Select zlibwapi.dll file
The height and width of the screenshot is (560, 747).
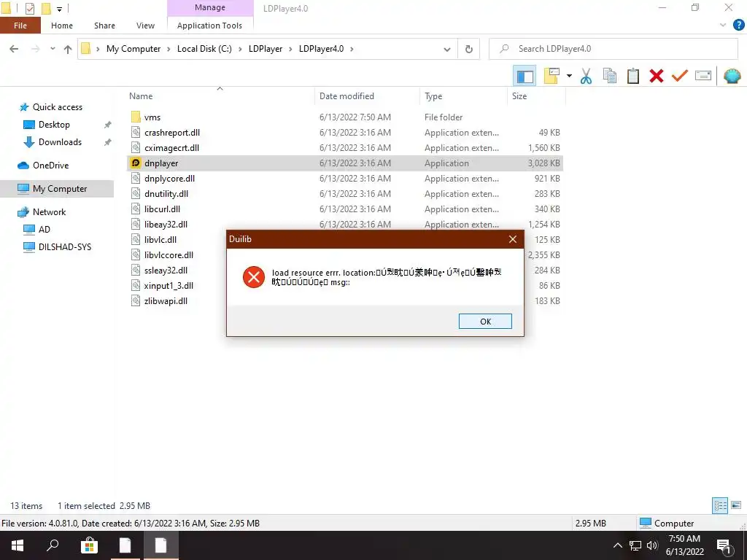coord(166,301)
